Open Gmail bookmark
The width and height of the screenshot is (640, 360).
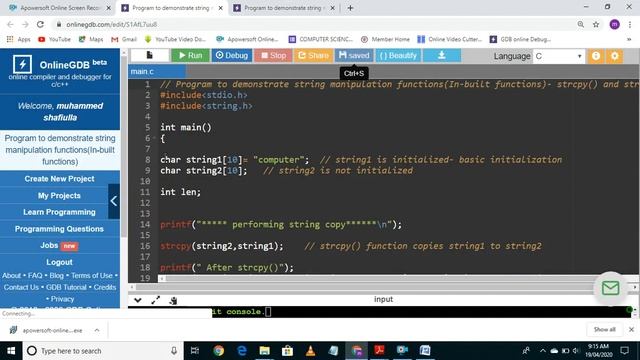(x=124, y=39)
